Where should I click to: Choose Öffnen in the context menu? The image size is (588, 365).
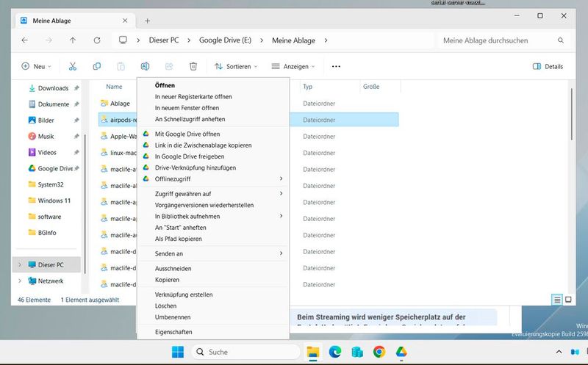point(213,85)
